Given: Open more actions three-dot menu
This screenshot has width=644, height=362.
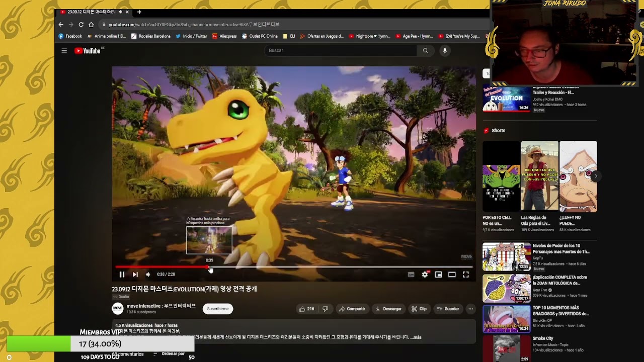Looking at the screenshot, I should pyautogui.click(x=470, y=309).
